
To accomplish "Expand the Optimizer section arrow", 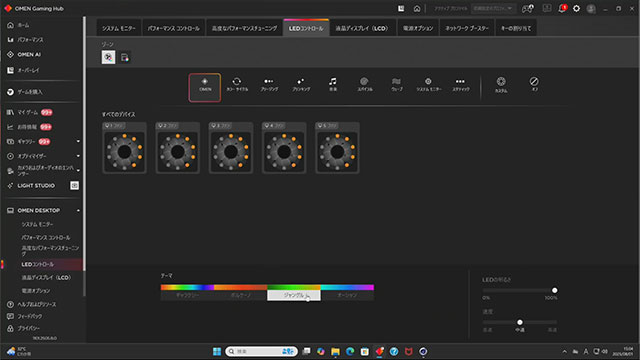I will 78,156.
